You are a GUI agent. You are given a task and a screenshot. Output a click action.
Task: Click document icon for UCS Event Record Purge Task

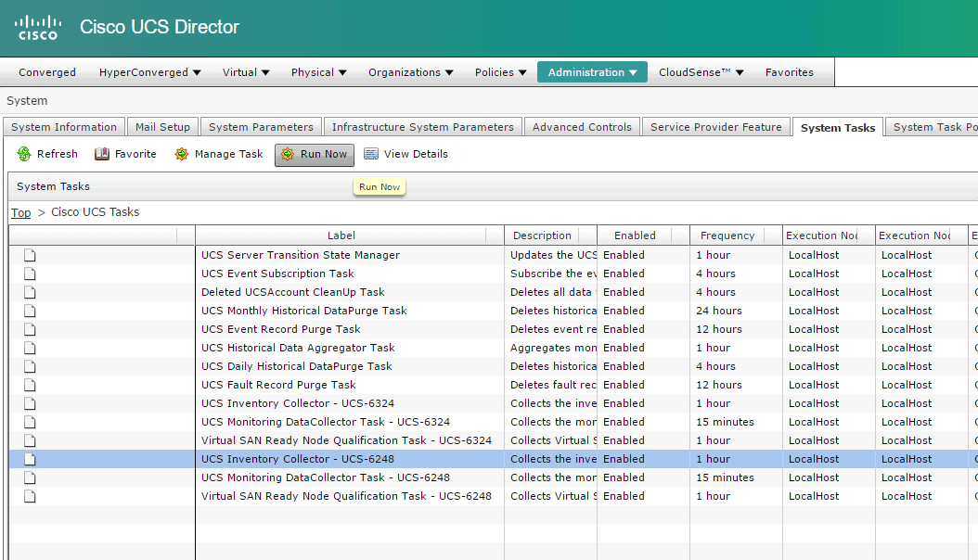click(x=30, y=329)
